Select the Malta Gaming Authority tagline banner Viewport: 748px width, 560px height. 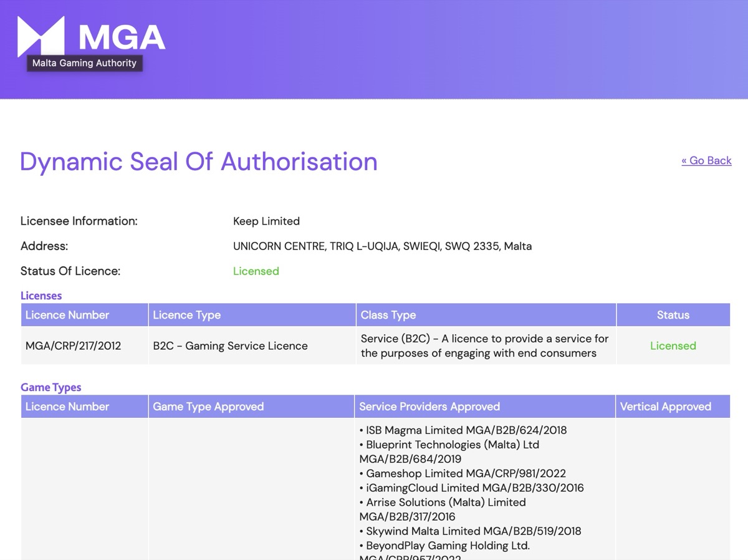(x=84, y=63)
